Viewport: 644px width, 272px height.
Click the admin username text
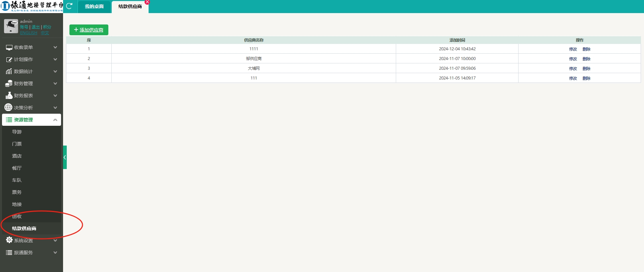26,21
